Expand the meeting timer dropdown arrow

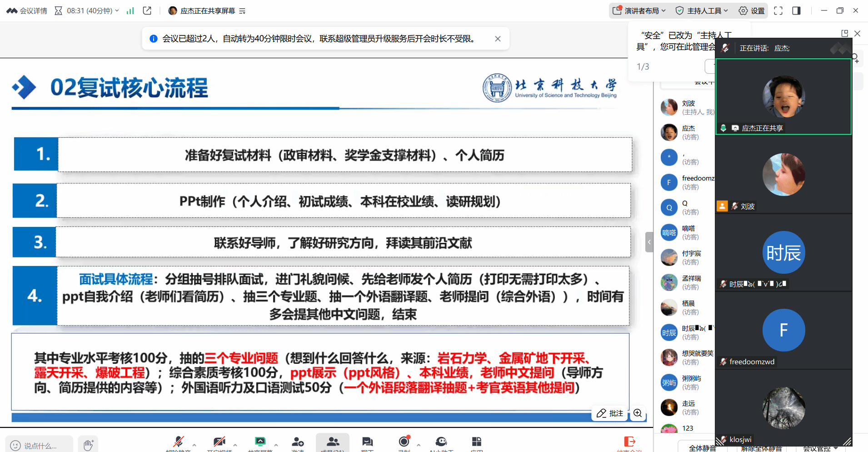pyautogui.click(x=117, y=10)
